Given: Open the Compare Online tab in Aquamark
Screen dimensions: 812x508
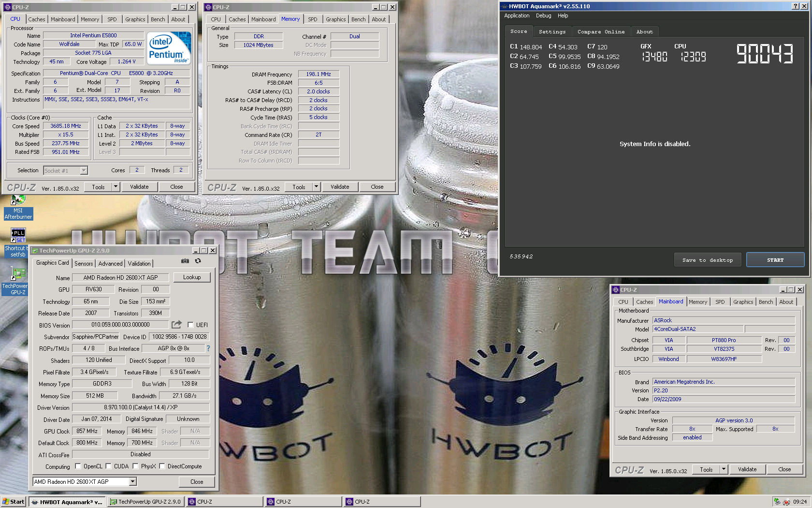Looking at the screenshot, I should [601, 31].
